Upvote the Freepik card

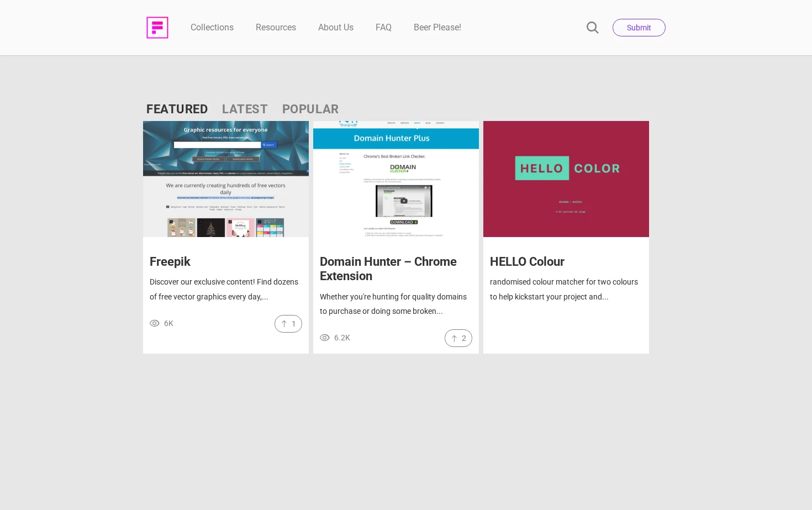click(288, 324)
